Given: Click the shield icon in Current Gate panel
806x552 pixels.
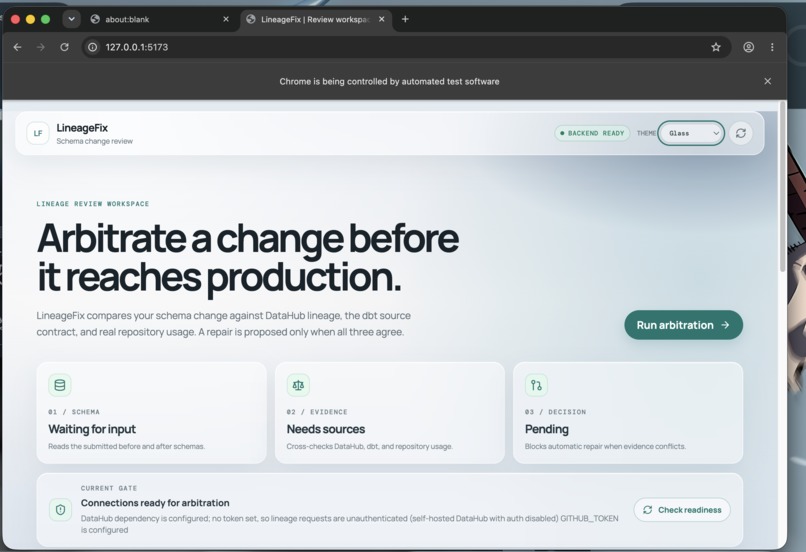Looking at the screenshot, I should click(60, 510).
